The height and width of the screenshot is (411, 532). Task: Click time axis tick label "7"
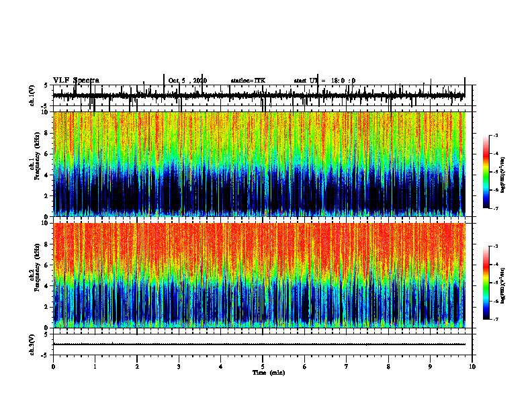click(x=347, y=367)
